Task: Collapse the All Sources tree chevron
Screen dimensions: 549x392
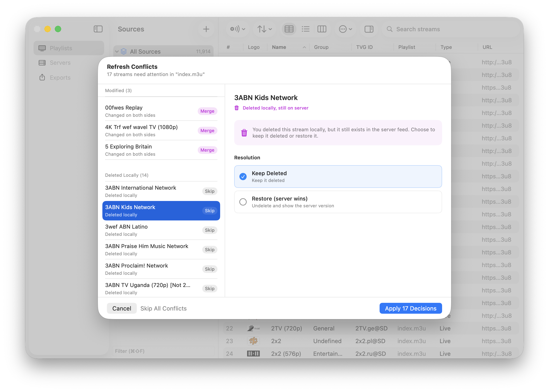Action: tap(117, 51)
